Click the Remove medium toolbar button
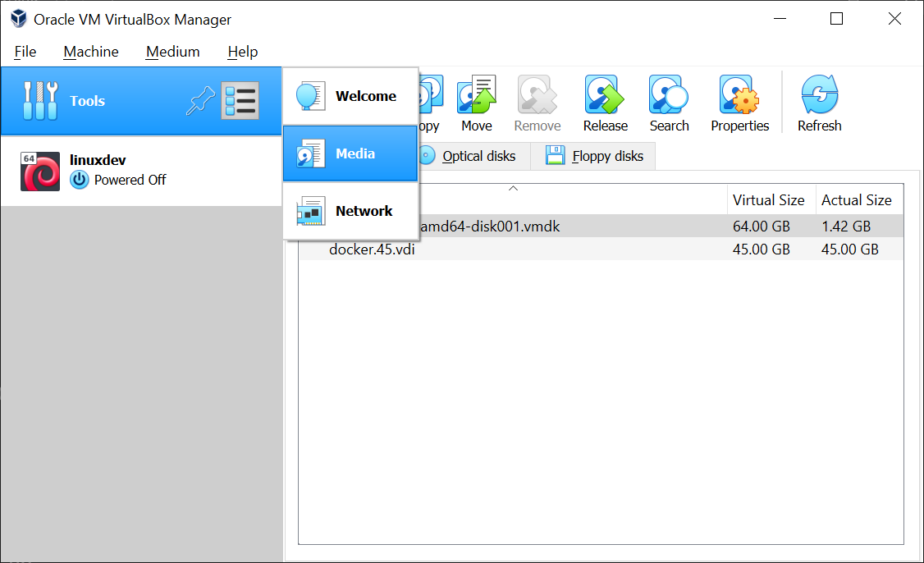924x563 pixels. click(537, 103)
